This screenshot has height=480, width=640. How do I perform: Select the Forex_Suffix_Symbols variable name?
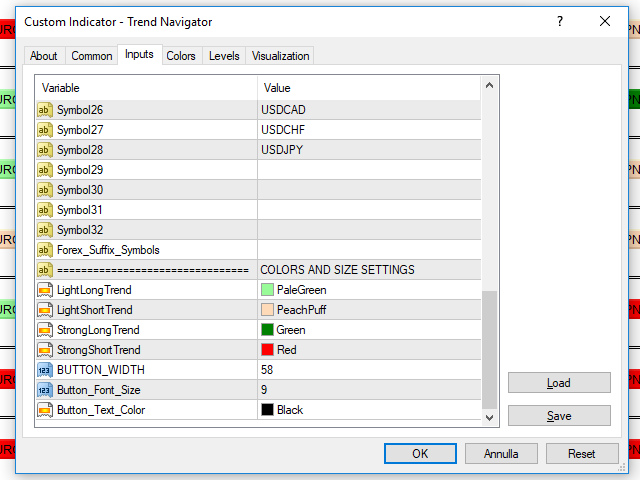108,250
